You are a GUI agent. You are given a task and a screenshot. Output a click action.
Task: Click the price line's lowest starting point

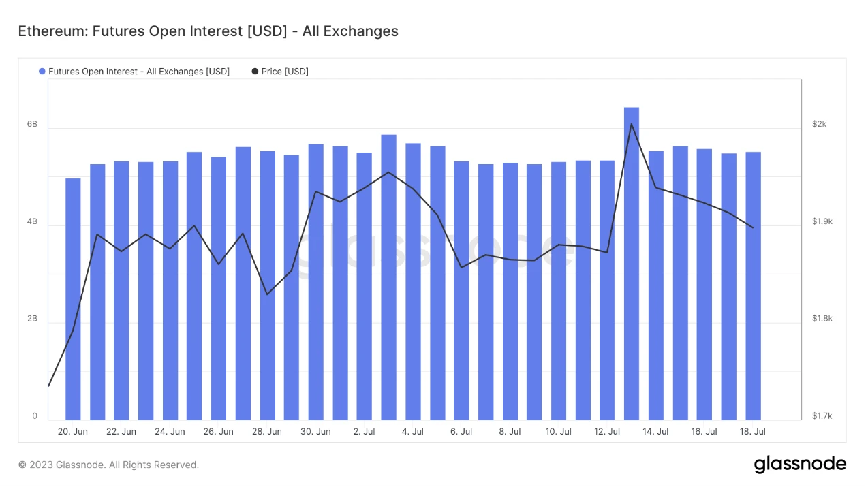[49, 386]
